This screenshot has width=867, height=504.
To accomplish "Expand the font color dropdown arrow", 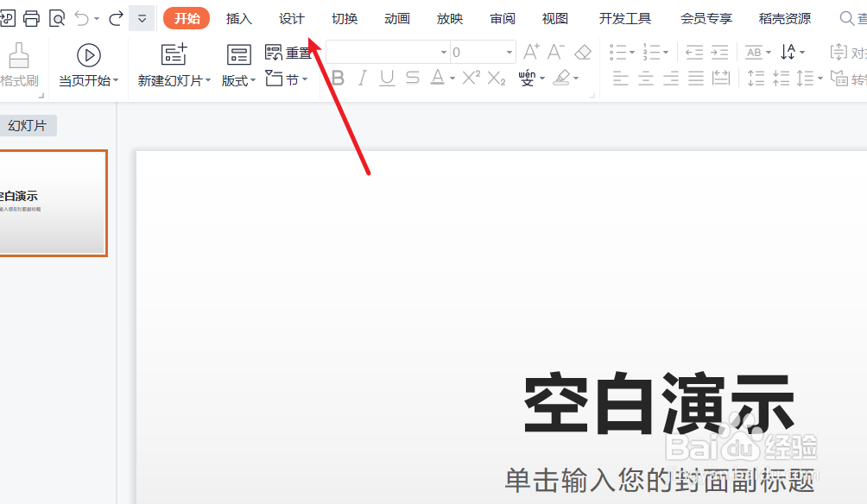I will (x=452, y=79).
